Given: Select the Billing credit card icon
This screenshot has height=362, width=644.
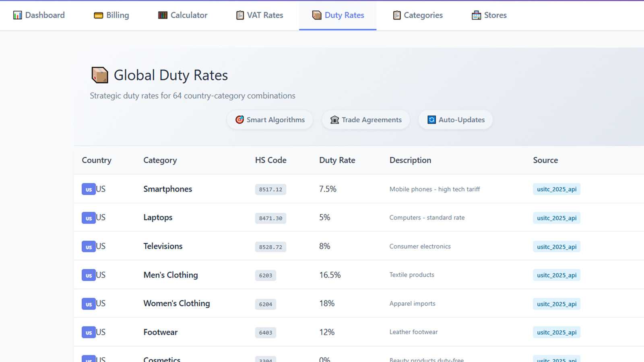Looking at the screenshot, I should point(98,15).
